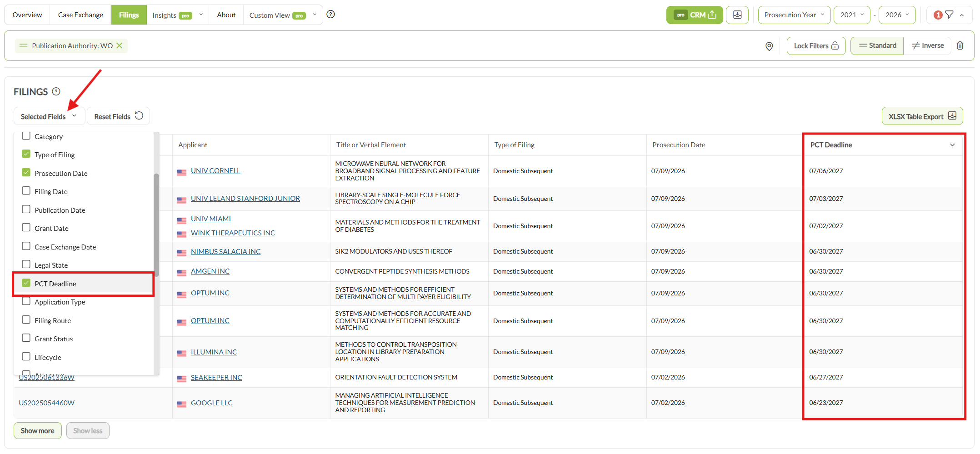The image size is (980, 454).
Task: Open the 2021 start year dropdown
Action: click(852, 15)
